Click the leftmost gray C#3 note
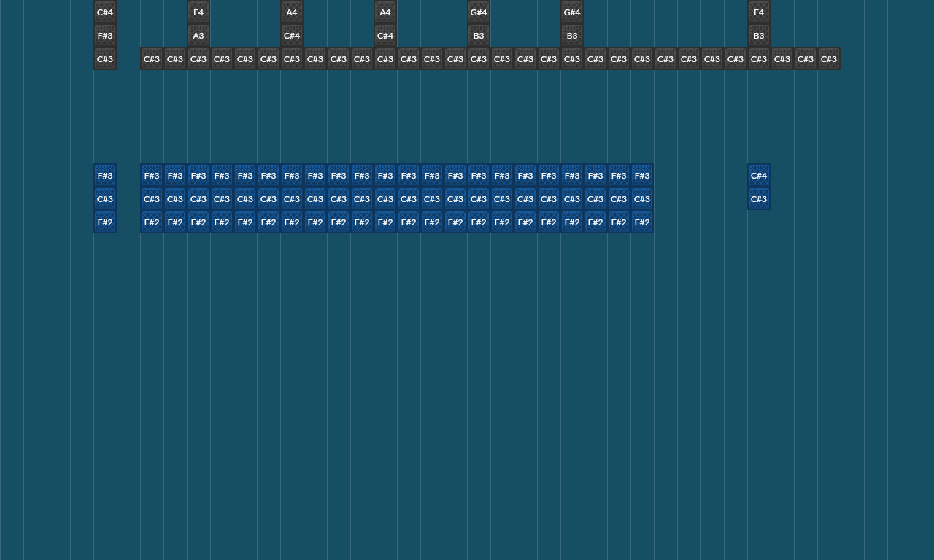The height and width of the screenshot is (560, 934). (105, 59)
